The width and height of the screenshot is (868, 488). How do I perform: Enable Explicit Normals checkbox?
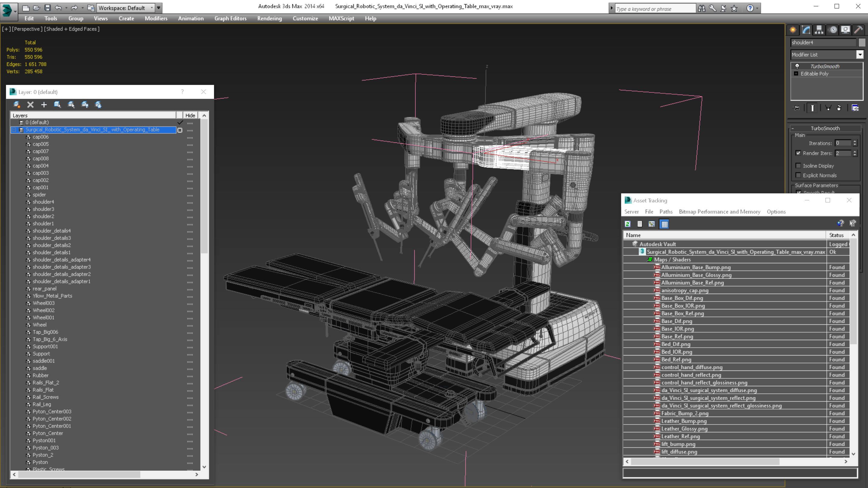coord(798,175)
